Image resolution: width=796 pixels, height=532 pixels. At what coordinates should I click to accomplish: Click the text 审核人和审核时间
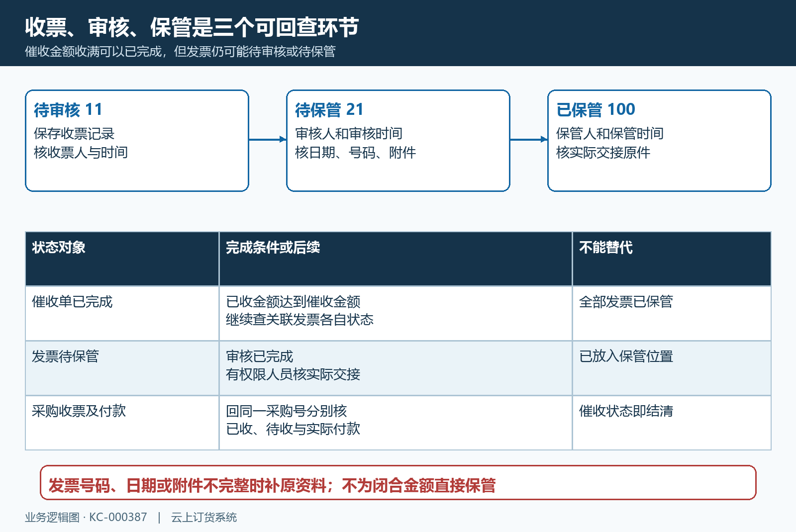tap(349, 134)
